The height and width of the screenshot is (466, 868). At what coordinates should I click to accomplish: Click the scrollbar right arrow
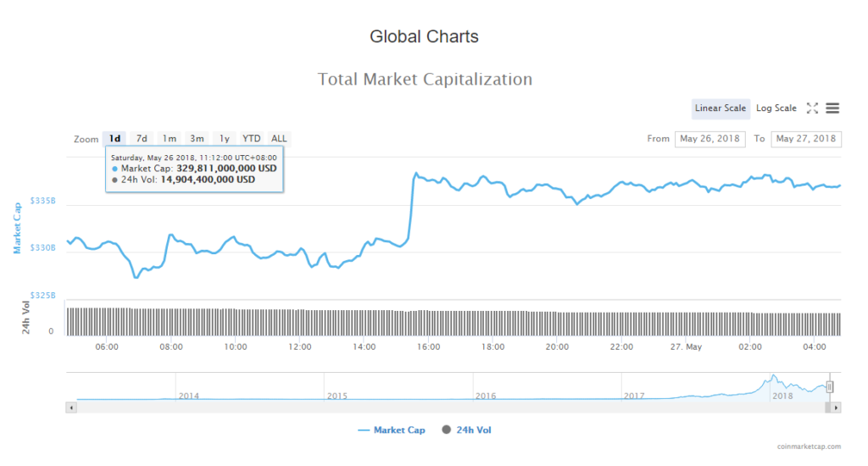836,408
